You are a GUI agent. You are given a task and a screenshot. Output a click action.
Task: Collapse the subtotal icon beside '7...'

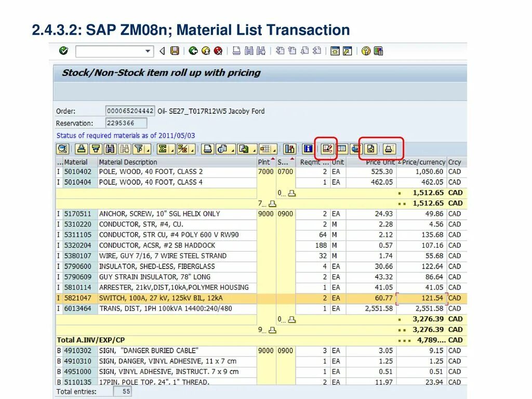272,204
